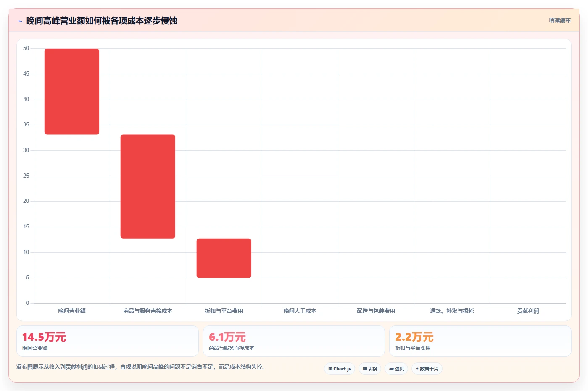Image resolution: width=588 pixels, height=391 pixels.
Task: Click the chart title 晚间高峰营业额如何被各项成本逐步侵蚀
Action: 102,21
